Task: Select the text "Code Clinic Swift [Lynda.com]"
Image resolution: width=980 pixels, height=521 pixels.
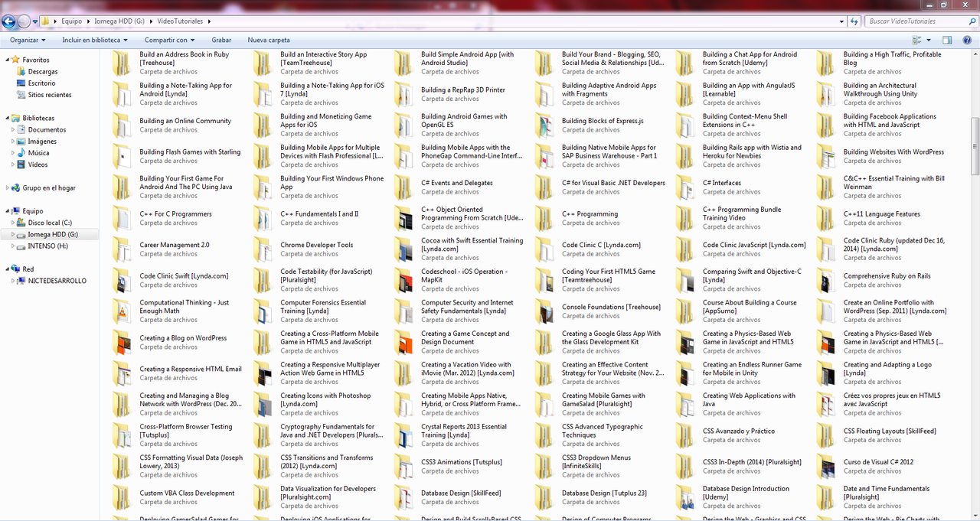Action: click(x=184, y=275)
